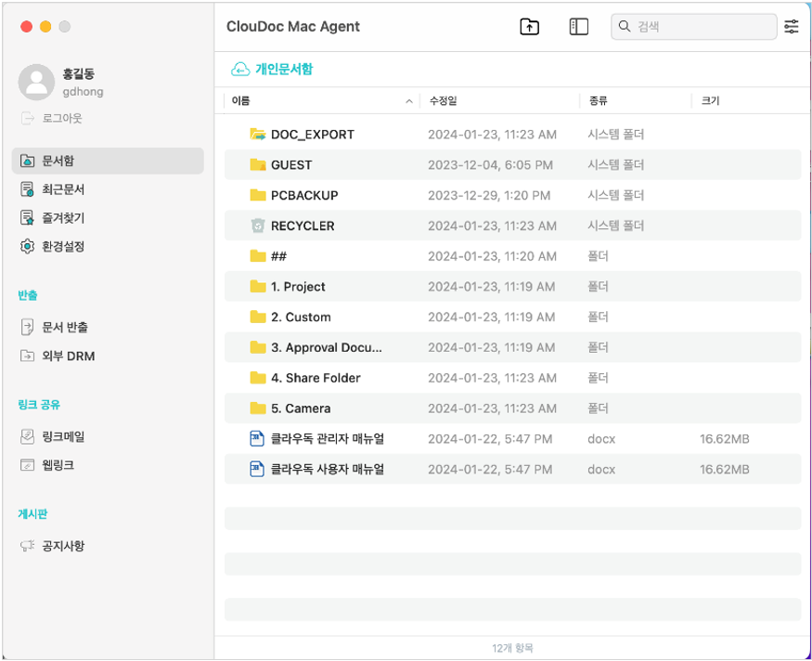The image size is (812, 661).
Task: Select the 2. Custom folder name
Action: pyautogui.click(x=301, y=317)
